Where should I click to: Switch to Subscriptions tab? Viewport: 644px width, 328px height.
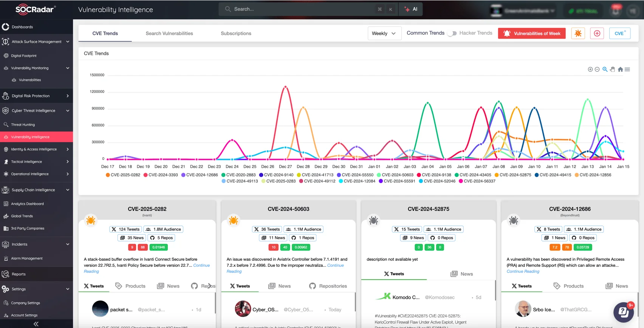(236, 33)
